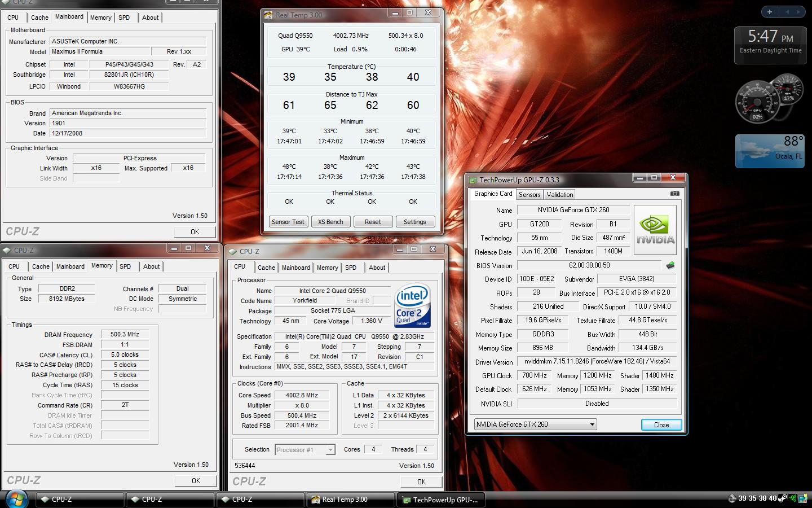
Task: Click the Southbridge value 82801JR (ICH10R)
Action: point(129,75)
